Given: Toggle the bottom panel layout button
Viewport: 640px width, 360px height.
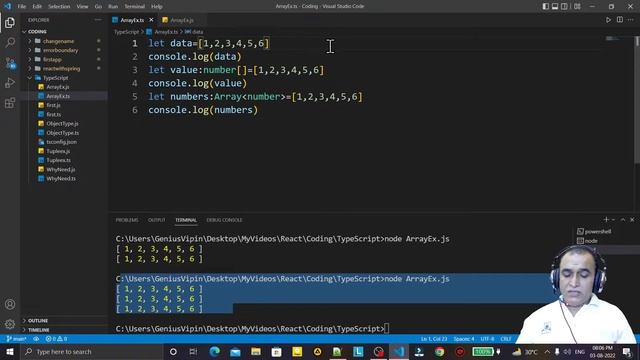Looking at the screenshot, I should coord(555,6).
